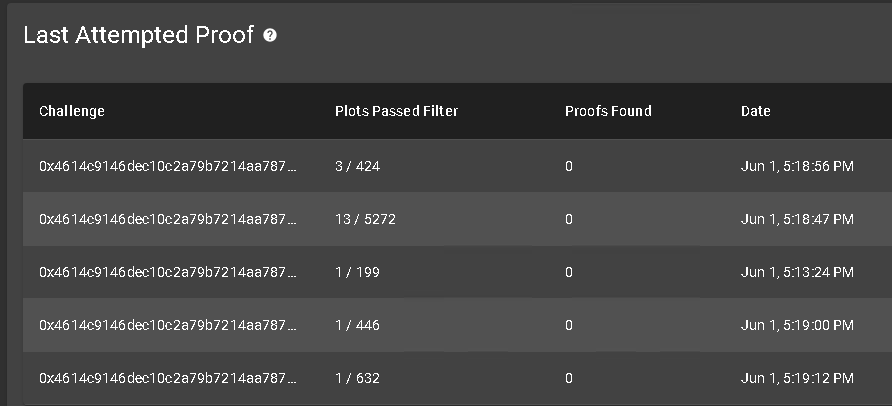Click the 1 / 632 plots passed value
The image size is (892, 406).
click(x=357, y=378)
